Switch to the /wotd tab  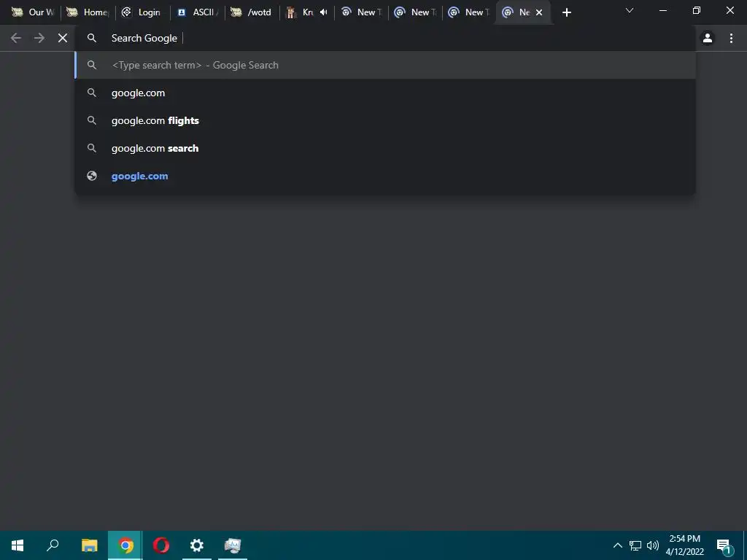[252, 12]
